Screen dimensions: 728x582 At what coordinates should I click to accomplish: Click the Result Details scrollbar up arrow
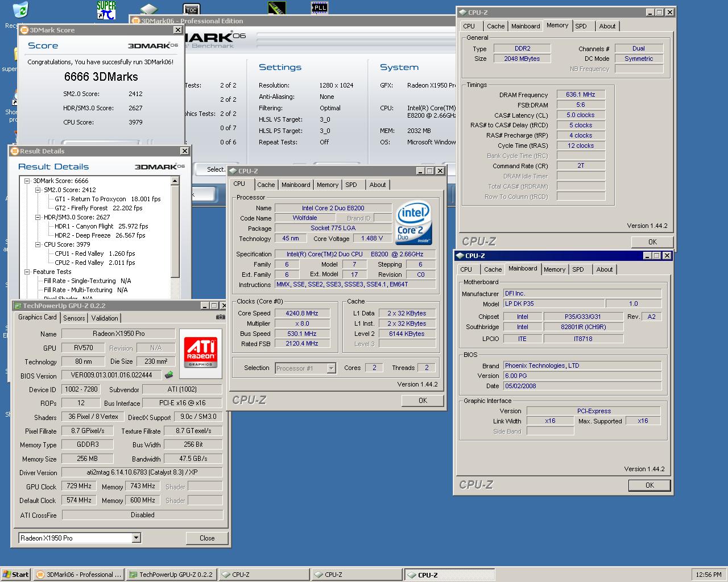pos(175,181)
